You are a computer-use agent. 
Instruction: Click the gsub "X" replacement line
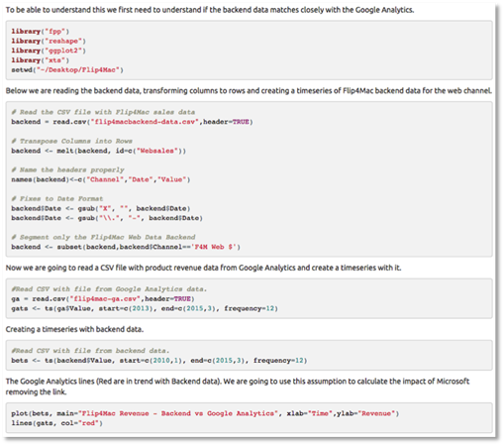coord(101,208)
